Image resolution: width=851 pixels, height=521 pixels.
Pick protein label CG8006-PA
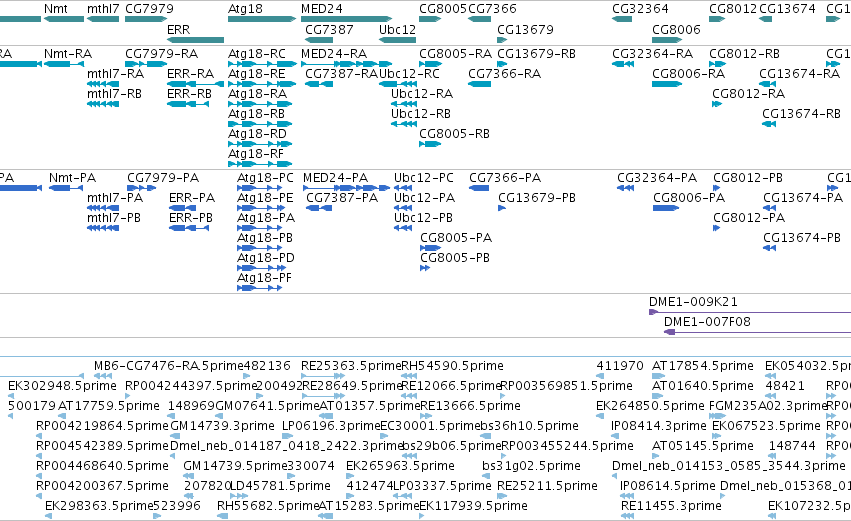(689, 198)
